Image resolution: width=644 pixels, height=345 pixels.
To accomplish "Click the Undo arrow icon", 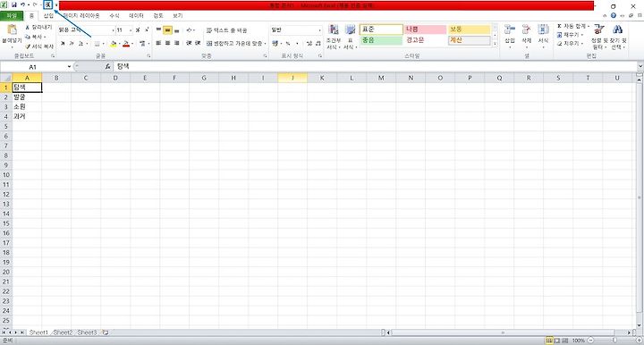I will coord(23,5).
